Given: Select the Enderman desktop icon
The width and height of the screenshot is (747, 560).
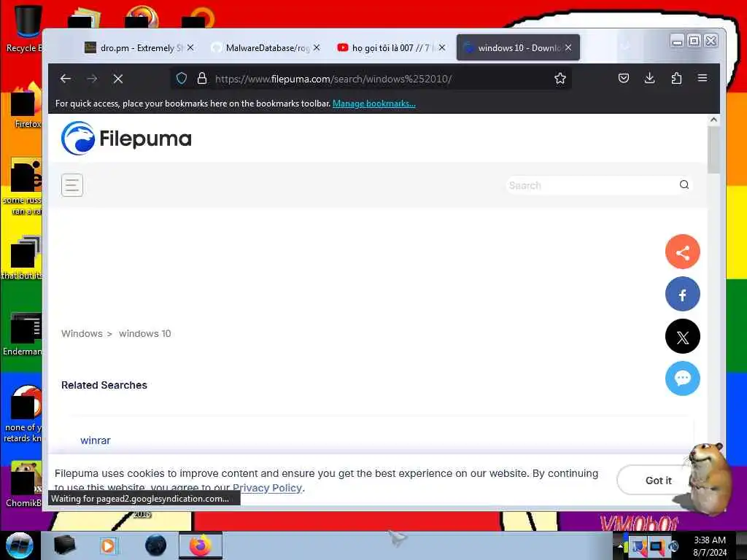Looking at the screenshot, I should pyautogui.click(x=23, y=334).
